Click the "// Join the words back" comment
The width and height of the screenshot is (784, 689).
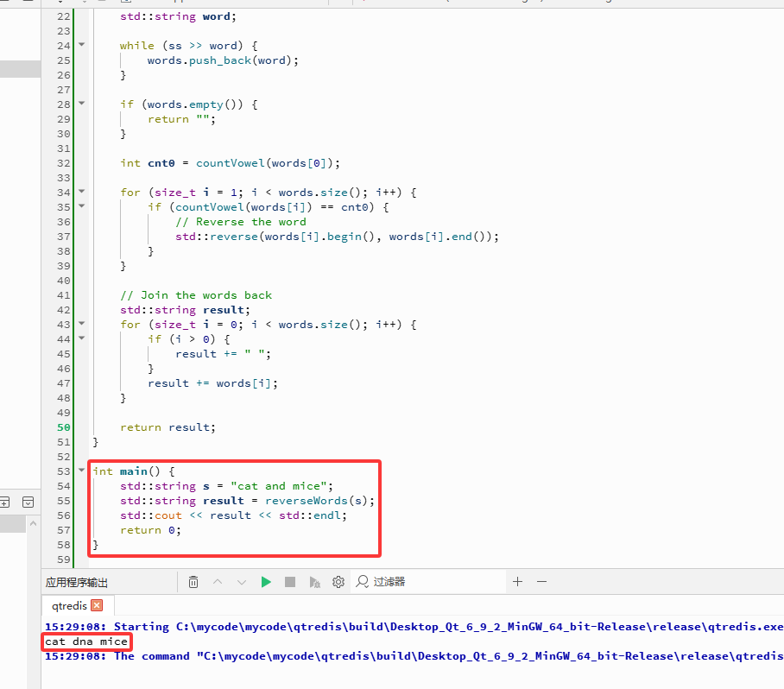196,295
